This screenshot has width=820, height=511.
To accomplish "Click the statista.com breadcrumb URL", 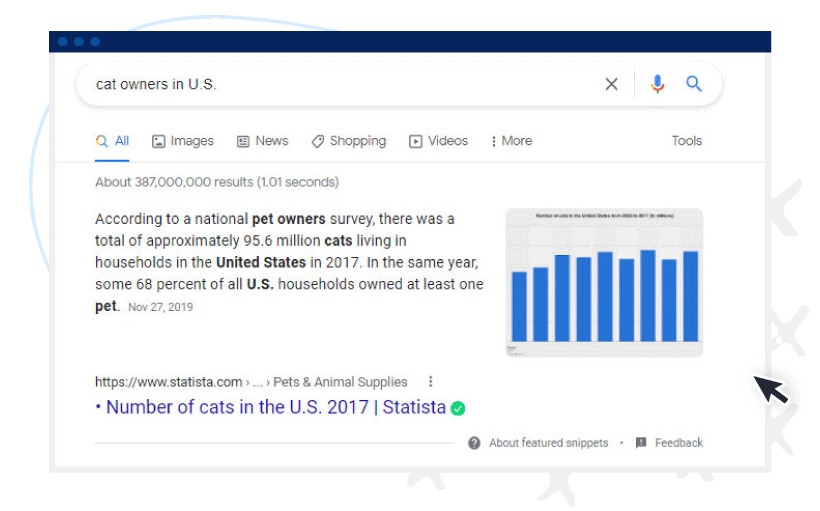I will click(169, 381).
